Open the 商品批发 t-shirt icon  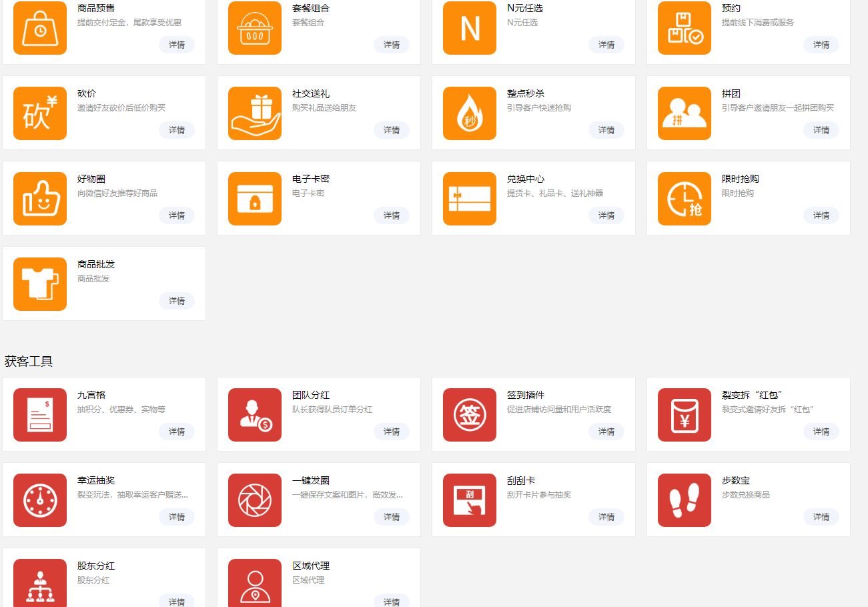(x=40, y=284)
